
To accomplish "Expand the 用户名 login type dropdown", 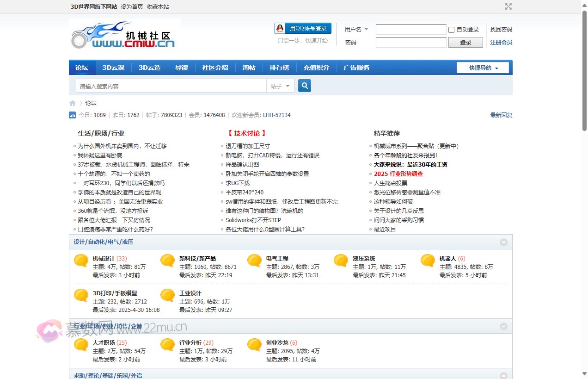I will coord(356,29).
